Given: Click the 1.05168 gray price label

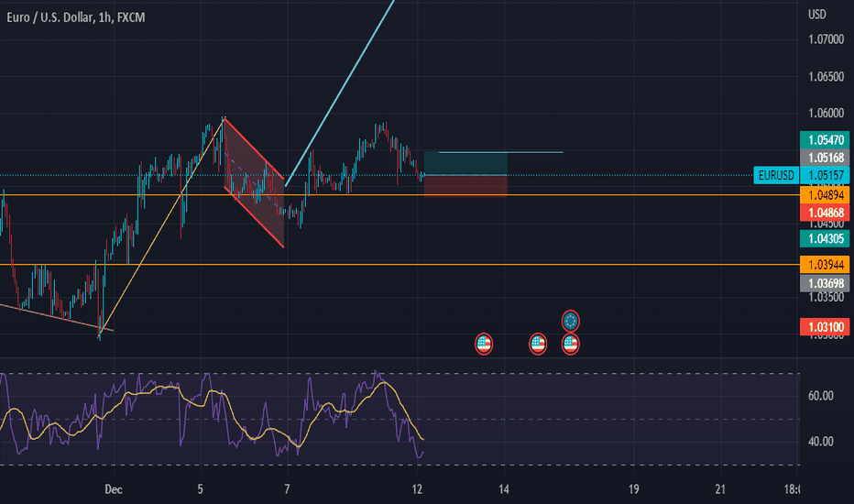Looking at the screenshot, I should (825, 158).
